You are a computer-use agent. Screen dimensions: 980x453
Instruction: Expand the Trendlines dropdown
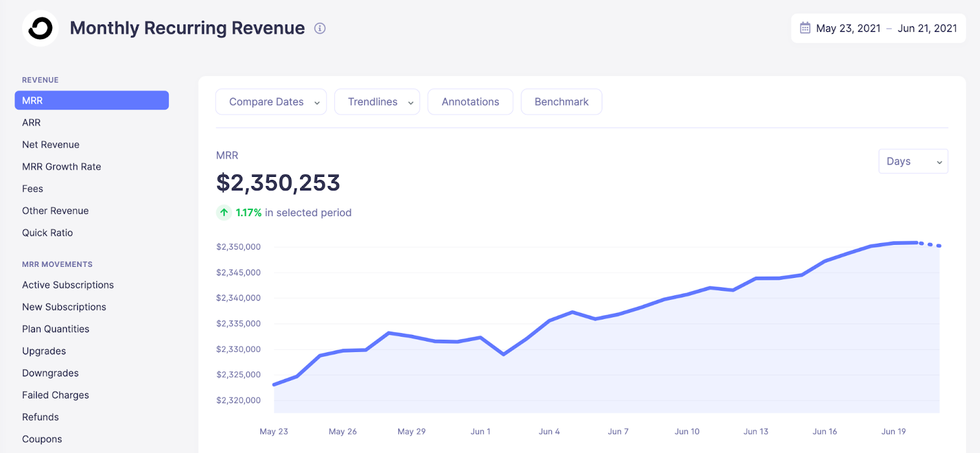coord(377,102)
